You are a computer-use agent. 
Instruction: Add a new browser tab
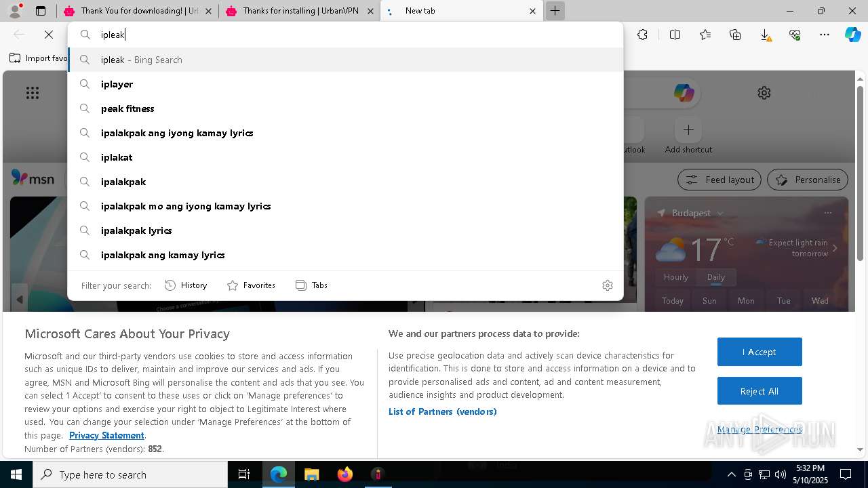coord(555,11)
